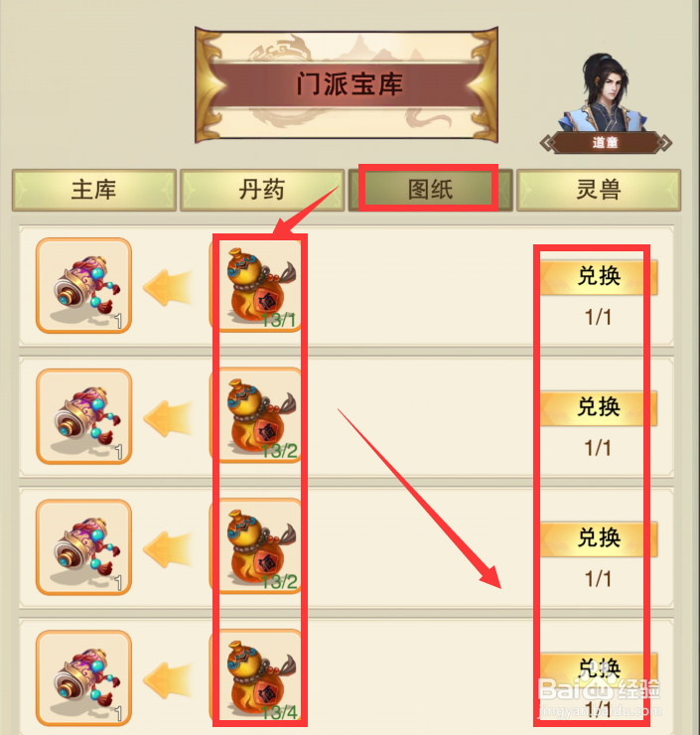Select the 图纸 tab

coord(430,191)
